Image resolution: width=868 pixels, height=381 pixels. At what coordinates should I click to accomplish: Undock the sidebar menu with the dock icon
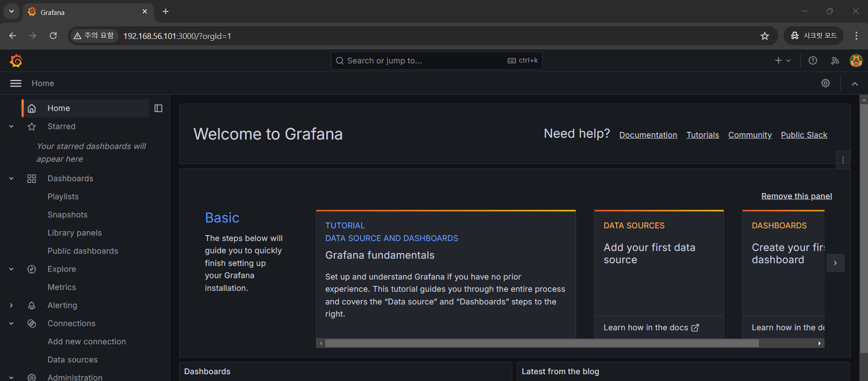158,108
